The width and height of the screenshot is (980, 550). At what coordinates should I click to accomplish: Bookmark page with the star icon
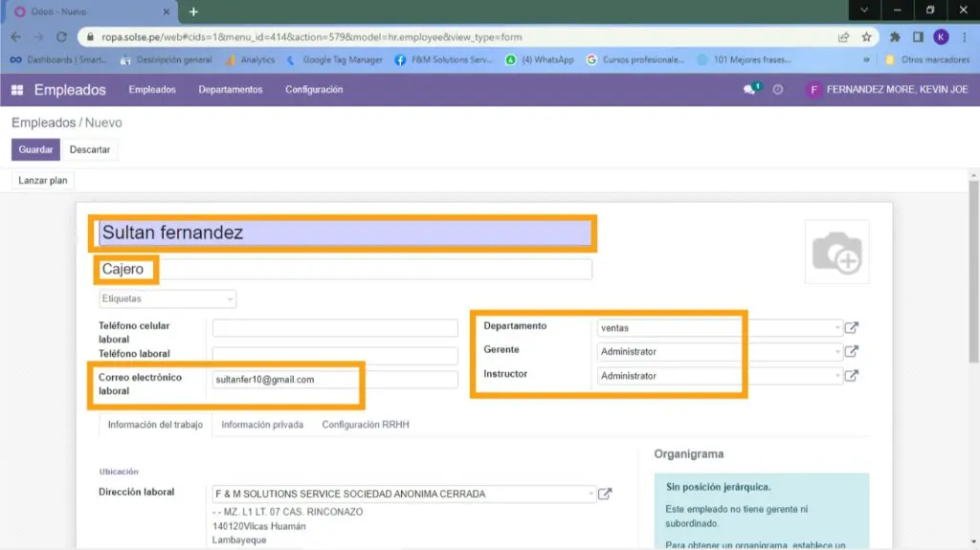pyautogui.click(x=866, y=37)
